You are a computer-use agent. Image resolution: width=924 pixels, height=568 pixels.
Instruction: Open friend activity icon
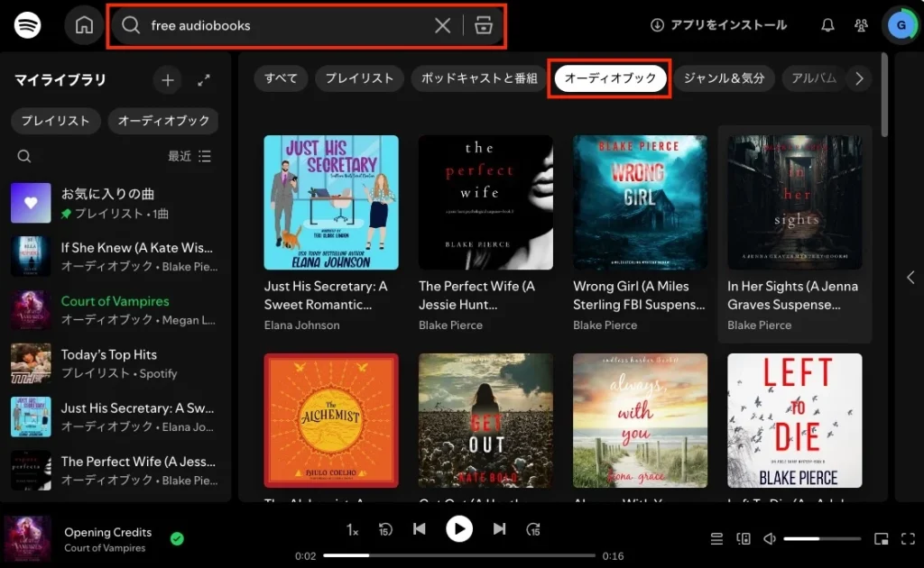click(x=861, y=25)
